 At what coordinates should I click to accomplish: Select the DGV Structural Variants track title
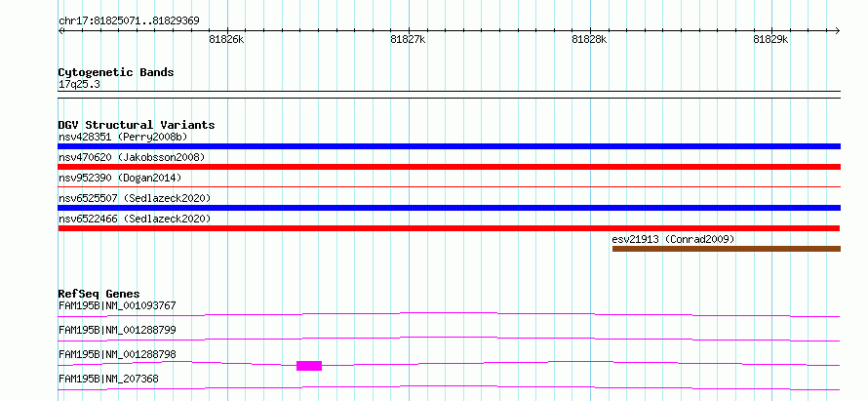tap(137, 125)
